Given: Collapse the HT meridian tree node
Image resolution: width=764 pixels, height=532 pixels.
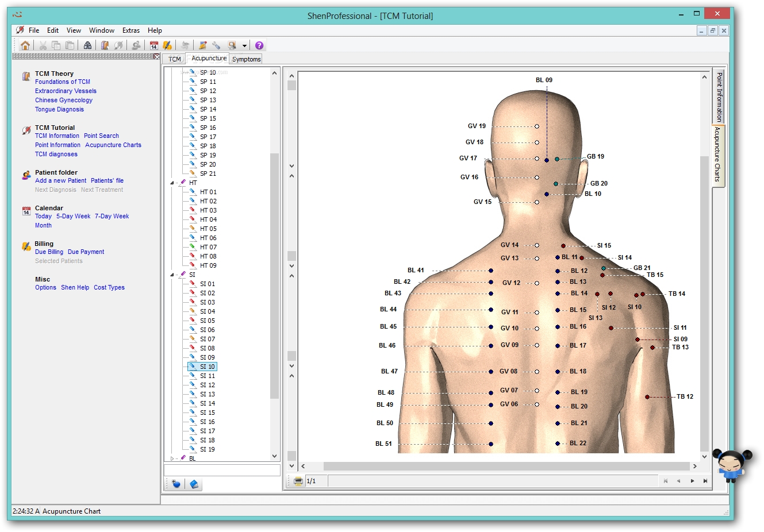Looking at the screenshot, I should pyautogui.click(x=172, y=183).
